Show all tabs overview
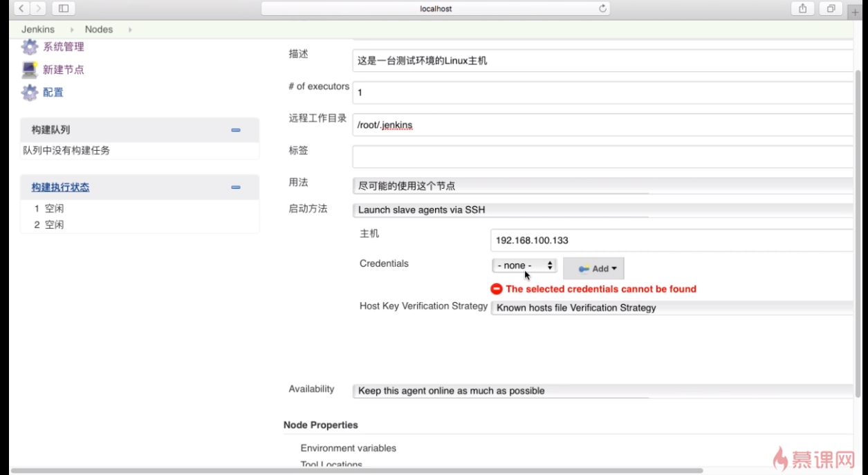868x475 pixels. point(831,8)
